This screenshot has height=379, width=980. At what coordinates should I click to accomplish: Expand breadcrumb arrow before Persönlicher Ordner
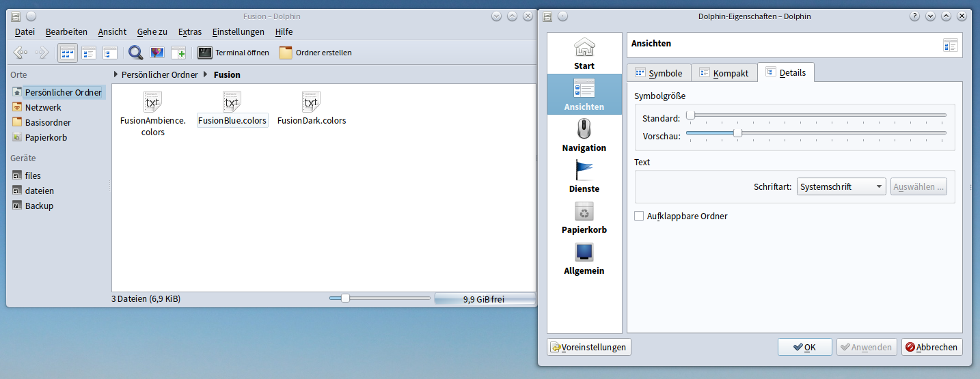(x=115, y=74)
